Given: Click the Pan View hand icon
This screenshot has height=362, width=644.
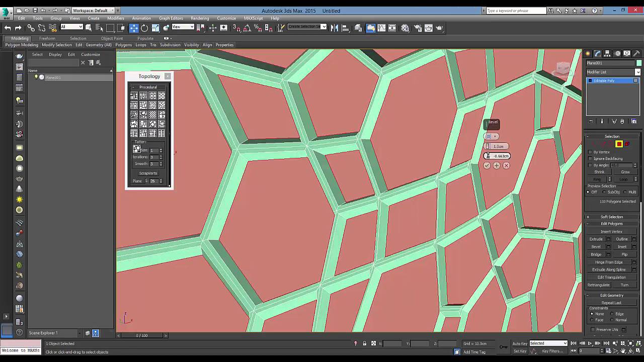Looking at the screenshot, I should 623,351.
